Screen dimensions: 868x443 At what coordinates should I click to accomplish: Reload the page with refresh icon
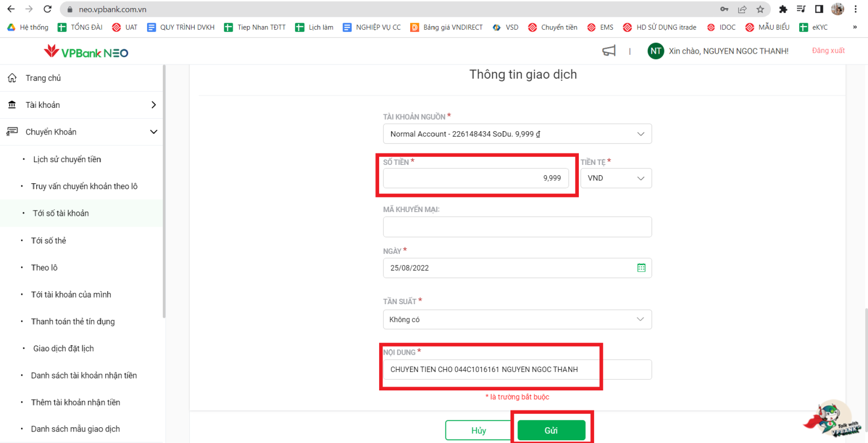(48, 9)
